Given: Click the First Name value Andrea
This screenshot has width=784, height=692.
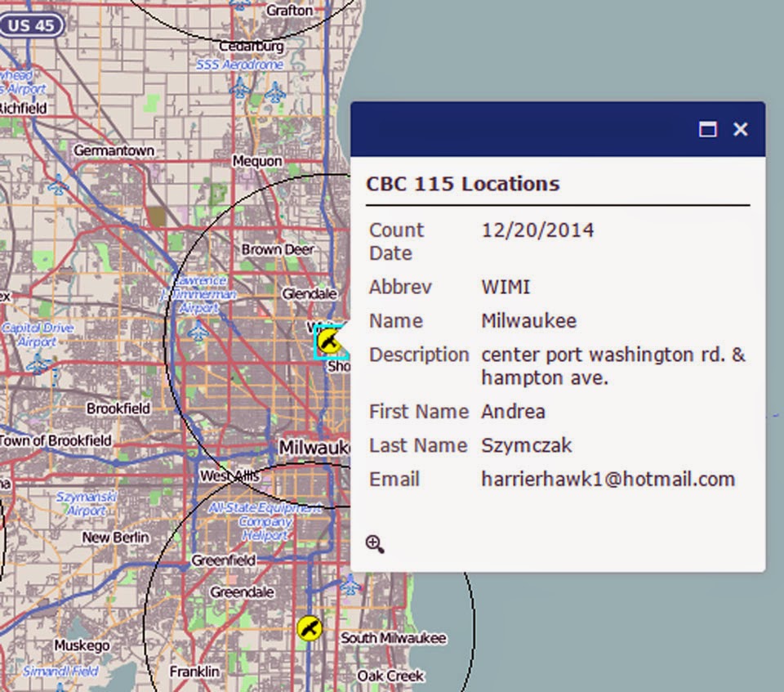Looking at the screenshot, I should click(x=513, y=412).
